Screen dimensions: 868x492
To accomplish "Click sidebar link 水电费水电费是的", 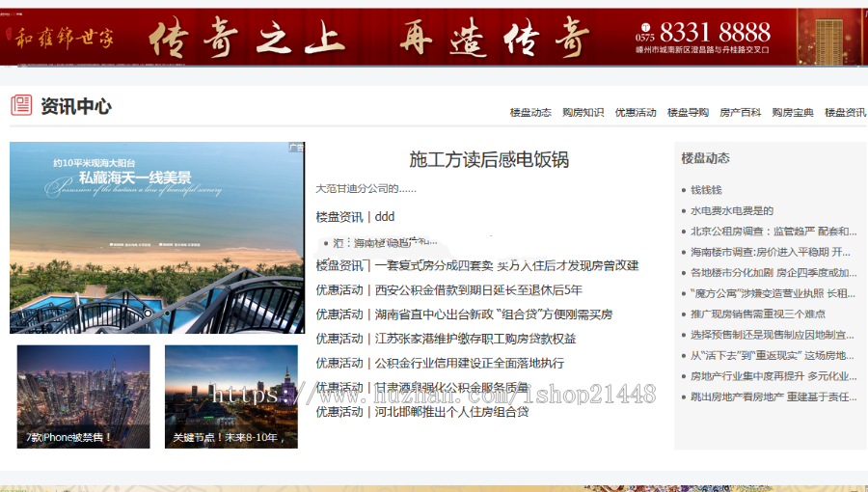I will pos(732,211).
